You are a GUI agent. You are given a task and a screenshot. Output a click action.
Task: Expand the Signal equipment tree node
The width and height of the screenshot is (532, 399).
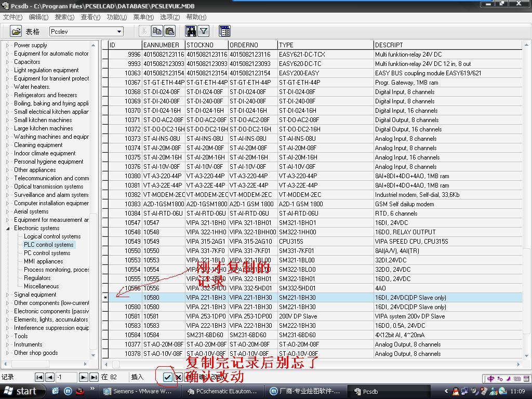click(x=7, y=295)
